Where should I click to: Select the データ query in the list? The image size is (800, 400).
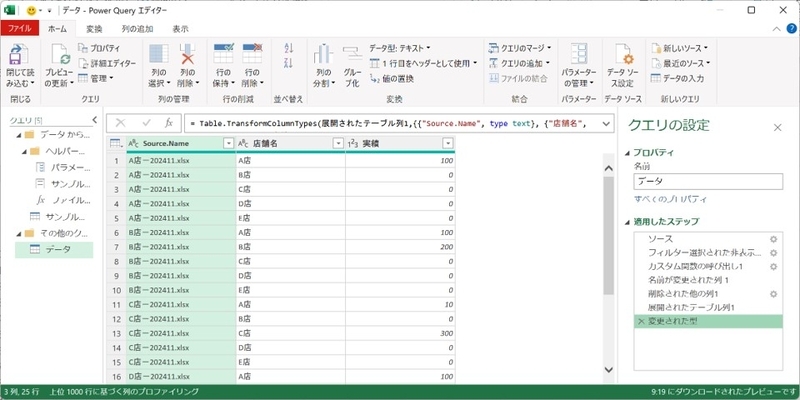point(54,249)
